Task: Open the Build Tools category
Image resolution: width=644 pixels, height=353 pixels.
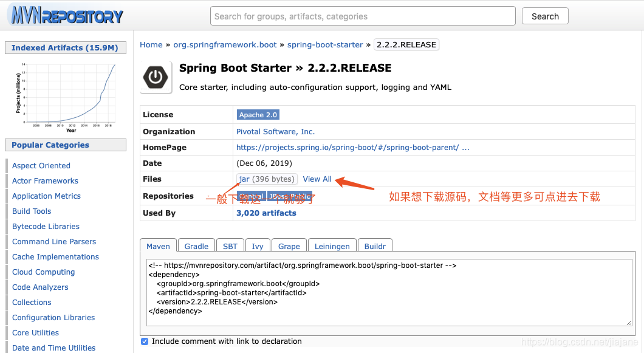Action: [32, 211]
